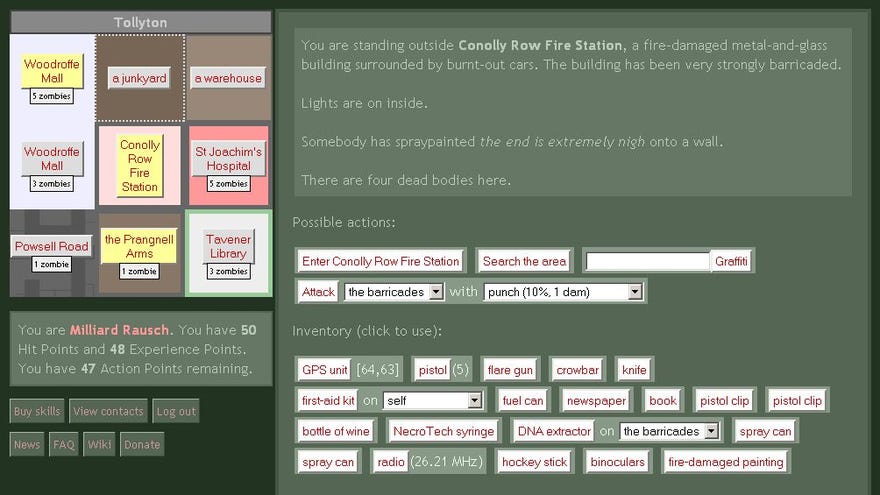Screen dimensions: 880x495
Task: Click the Log out button
Action: [x=176, y=411]
